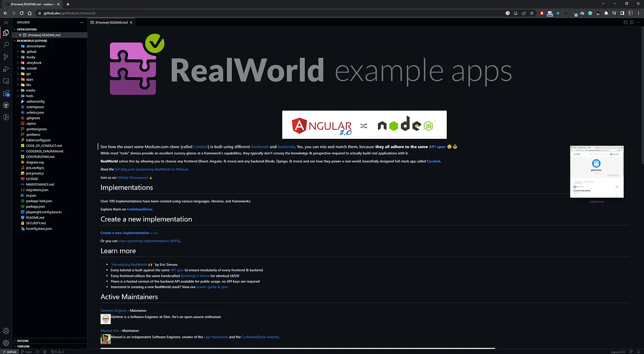Viewport: 644px width, 354px height.
Task: Open the Gérôme Grignon maintainer link
Action: click(x=114, y=310)
